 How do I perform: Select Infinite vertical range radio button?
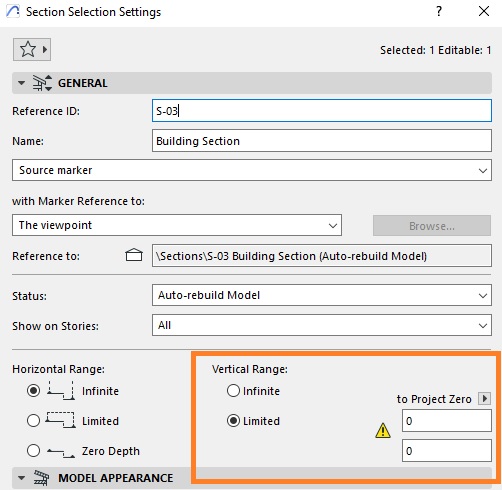233,390
